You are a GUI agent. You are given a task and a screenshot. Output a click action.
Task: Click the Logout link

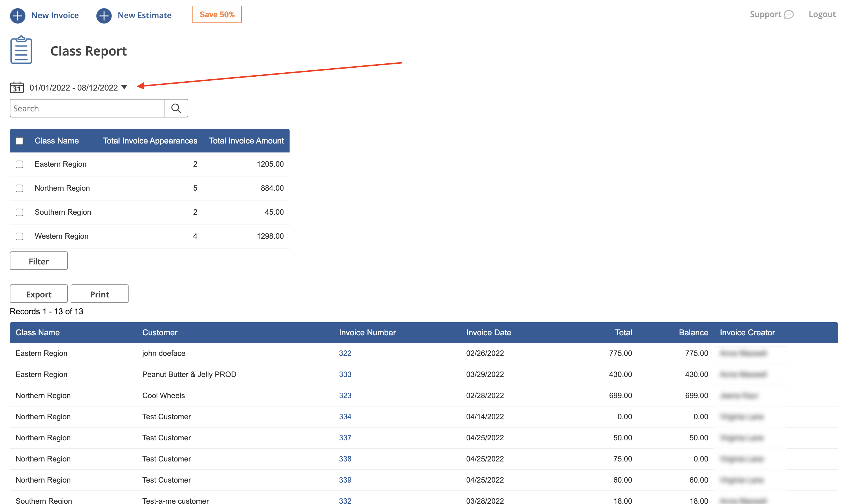822,14
